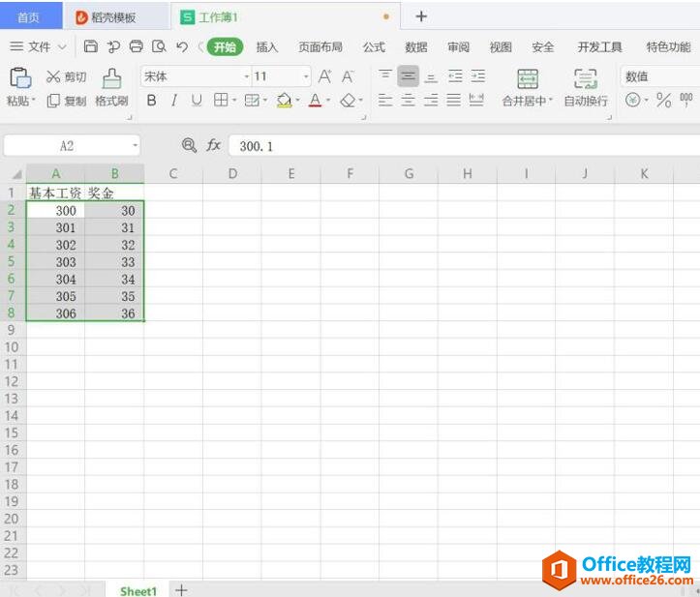The image size is (700, 597).
Task: Click the Copy button
Action: tap(66, 101)
